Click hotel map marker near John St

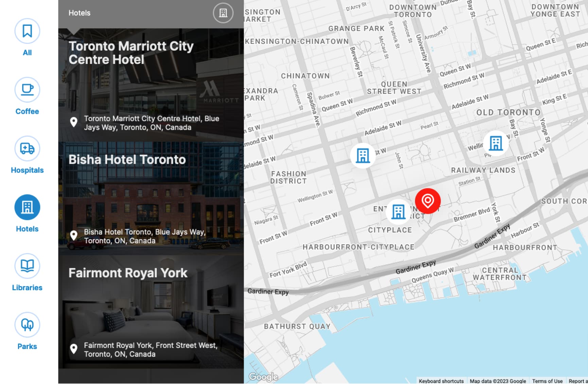click(x=363, y=156)
